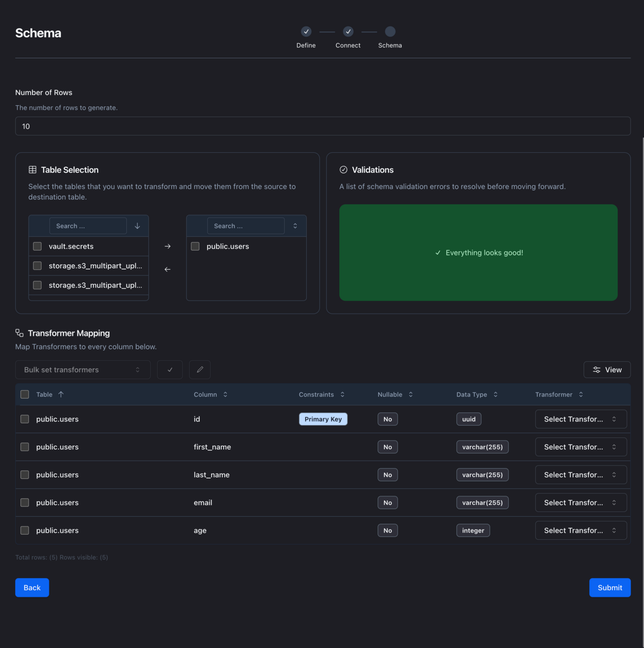Click 'Total rows: (5) Rows visible: (5)' text
This screenshot has height=648, width=644.
pyautogui.click(x=62, y=557)
